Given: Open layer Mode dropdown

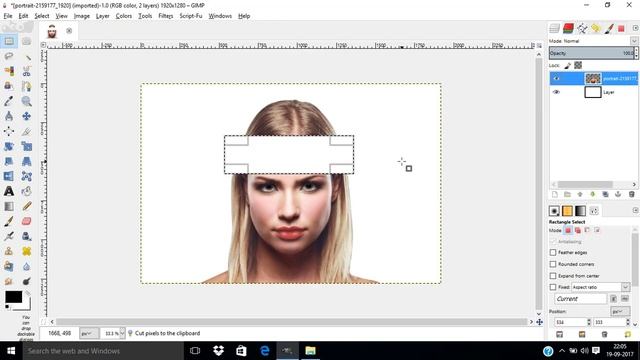Looking at the screenshot, I should click(x=634, y=41).
